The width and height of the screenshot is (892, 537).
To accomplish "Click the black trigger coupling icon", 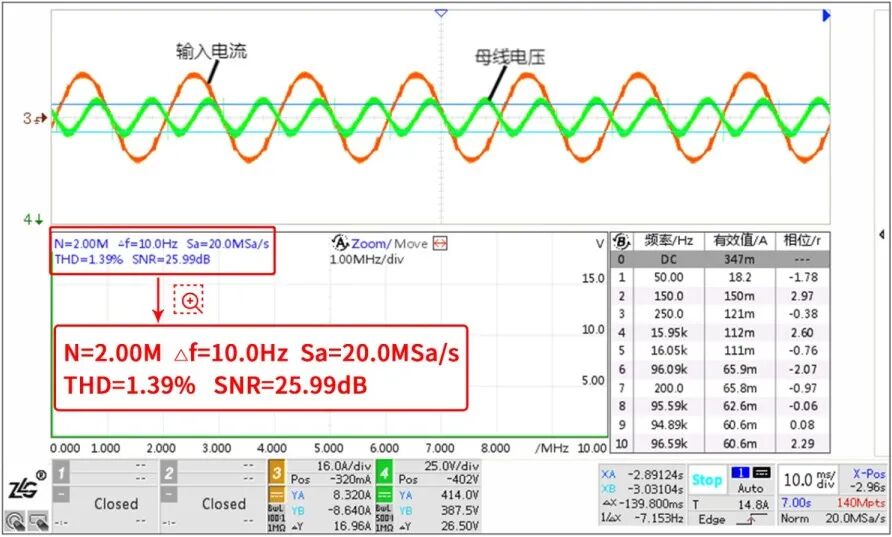I will (x=761, y=473).
